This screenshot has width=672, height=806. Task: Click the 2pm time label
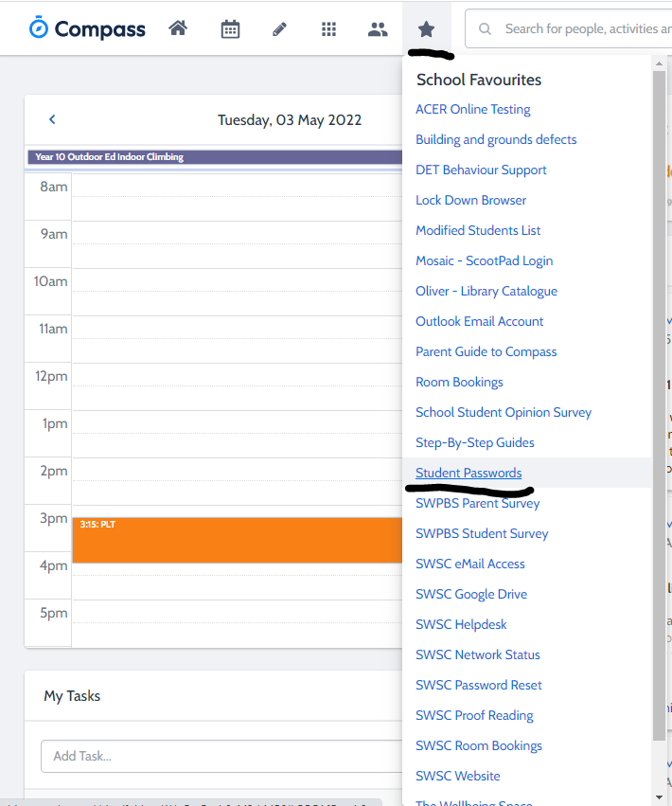click(x=54, y=472)
